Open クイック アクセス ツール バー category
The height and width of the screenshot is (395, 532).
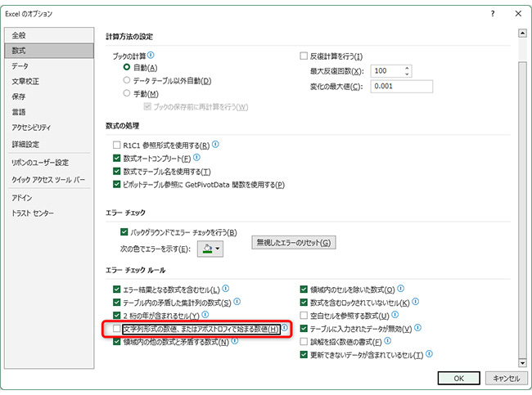click(49, 179)
